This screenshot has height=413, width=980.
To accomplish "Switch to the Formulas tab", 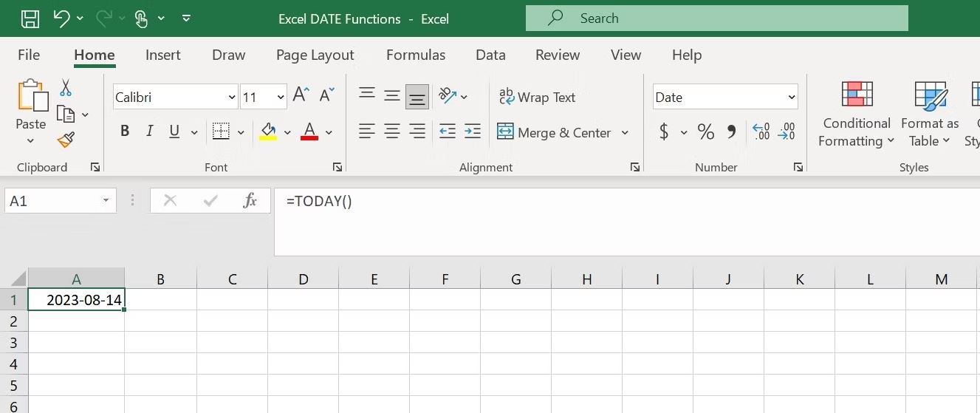I will (x=416, y=55).
